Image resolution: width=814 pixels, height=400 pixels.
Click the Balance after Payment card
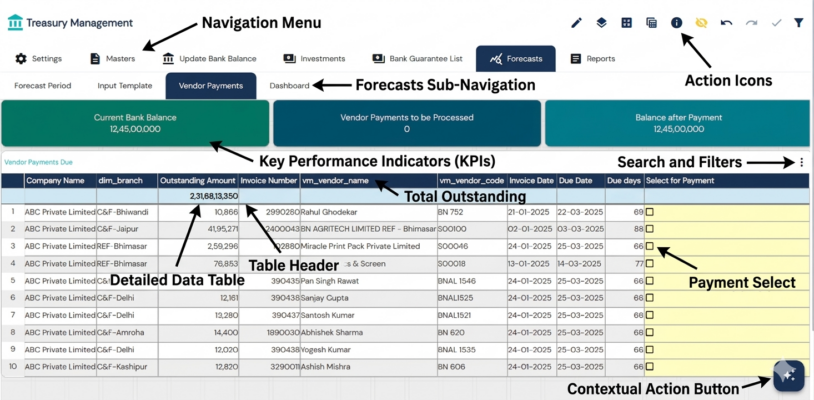coord(677,123)
